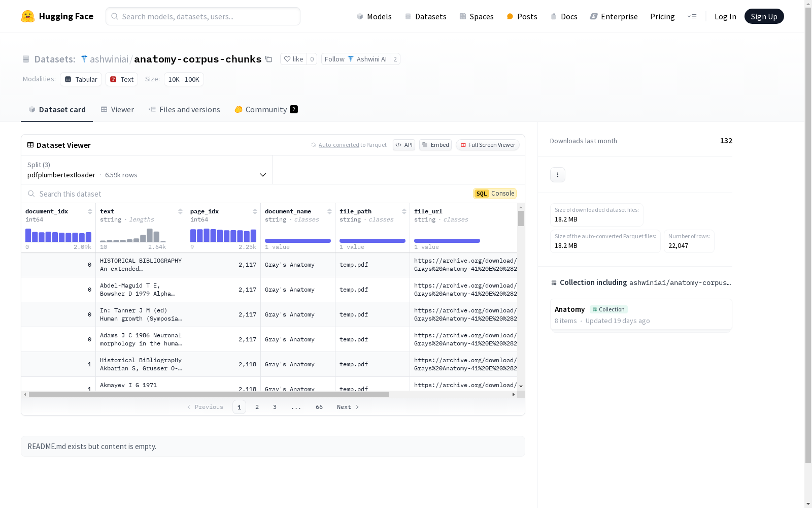Click the Ashwini AI organization avatar icon
Screen dimensions: 812x508
click(x=351, y=59)
